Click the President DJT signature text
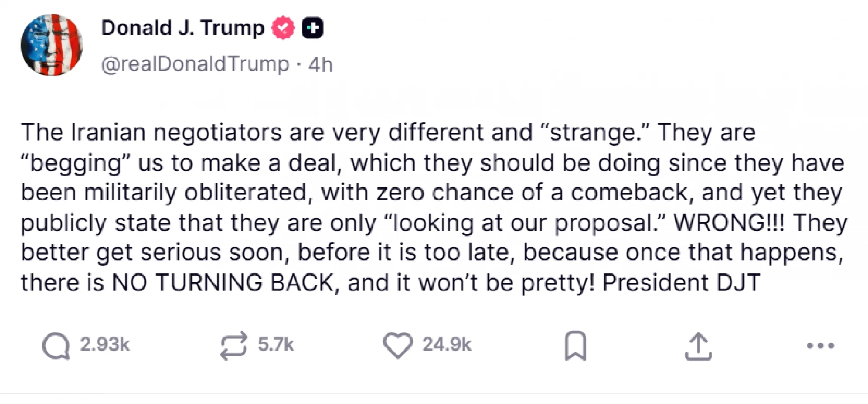This screenshot has width=868, height=404. [x=681, y=283]
